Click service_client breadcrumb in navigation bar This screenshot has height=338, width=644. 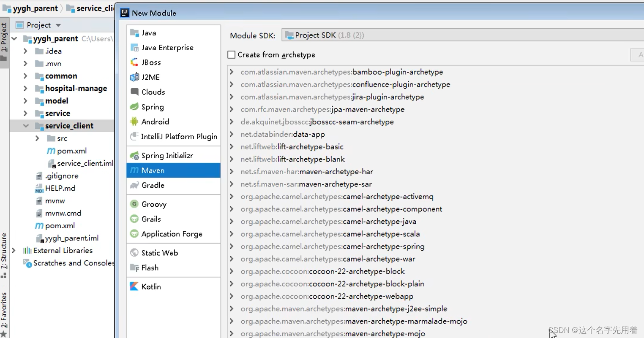(96, 8)
